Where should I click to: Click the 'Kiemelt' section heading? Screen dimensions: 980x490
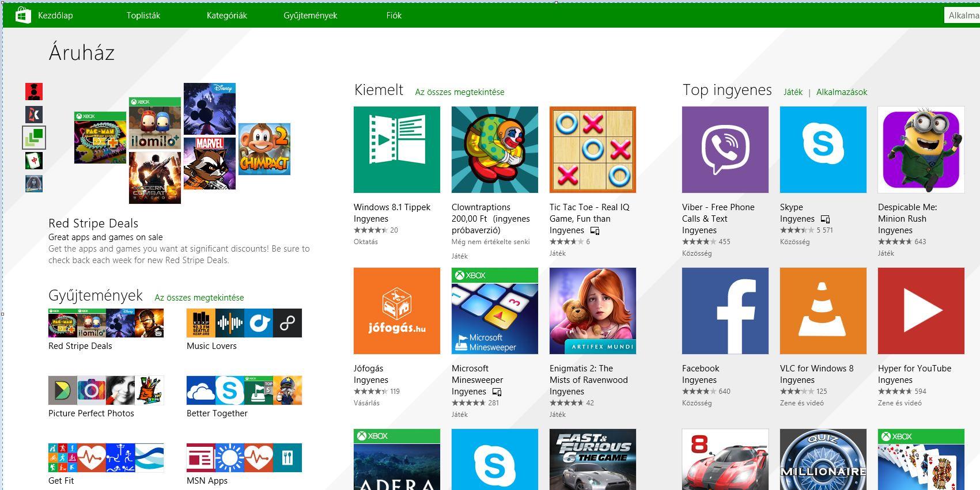coord(379,90)
